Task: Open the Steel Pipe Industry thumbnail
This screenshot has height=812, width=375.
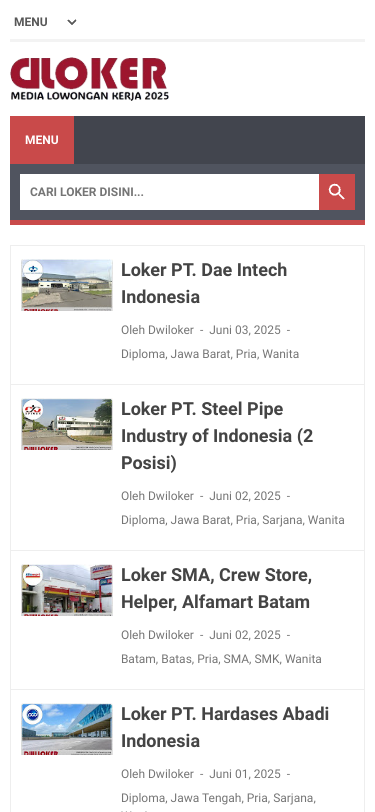Action: coord(67,424)
